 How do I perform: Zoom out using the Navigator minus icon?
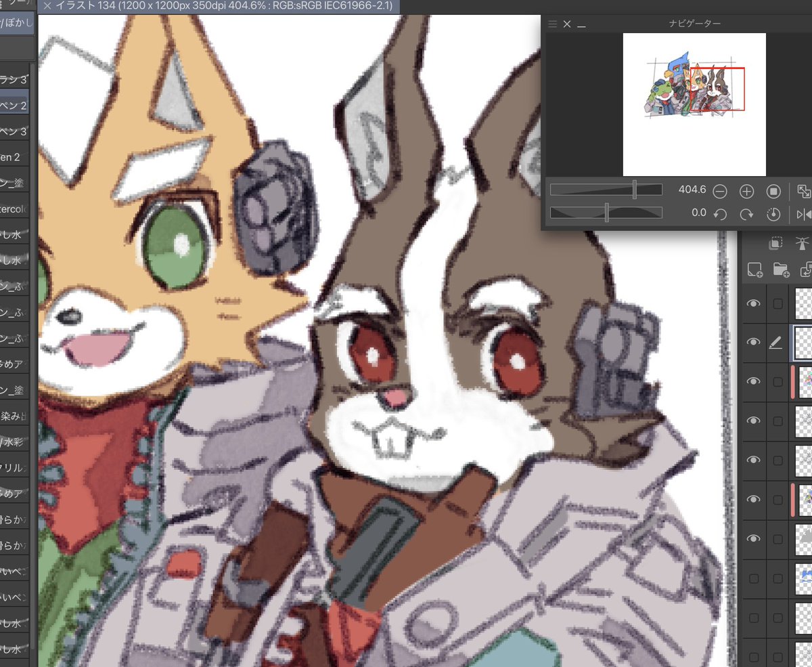(x=720, y=192)
